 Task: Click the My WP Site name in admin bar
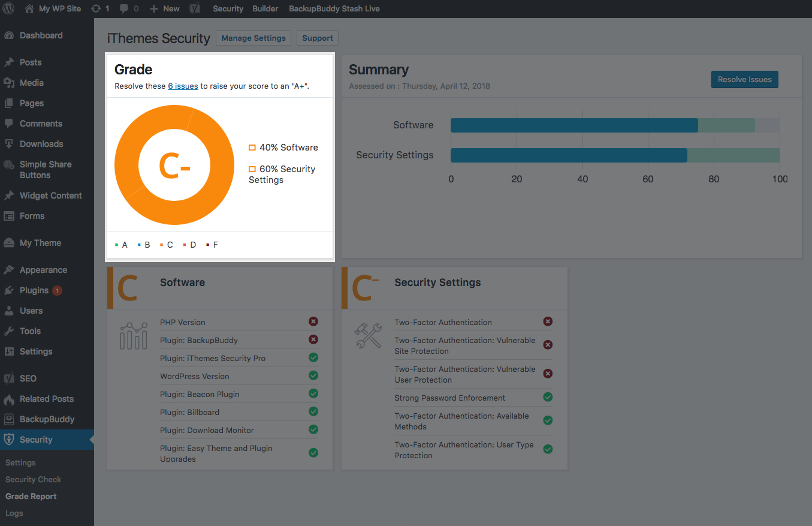[x=60, y=8]
